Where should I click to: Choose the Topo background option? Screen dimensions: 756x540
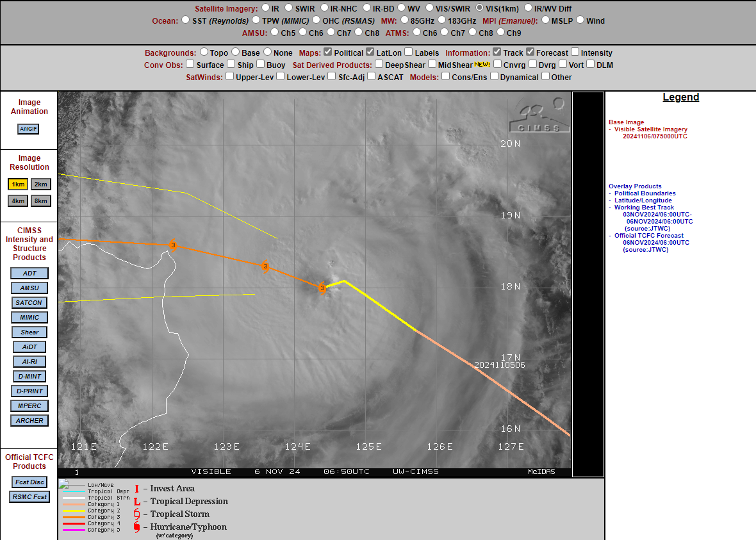pyautogui.click(x=204, y=52)
